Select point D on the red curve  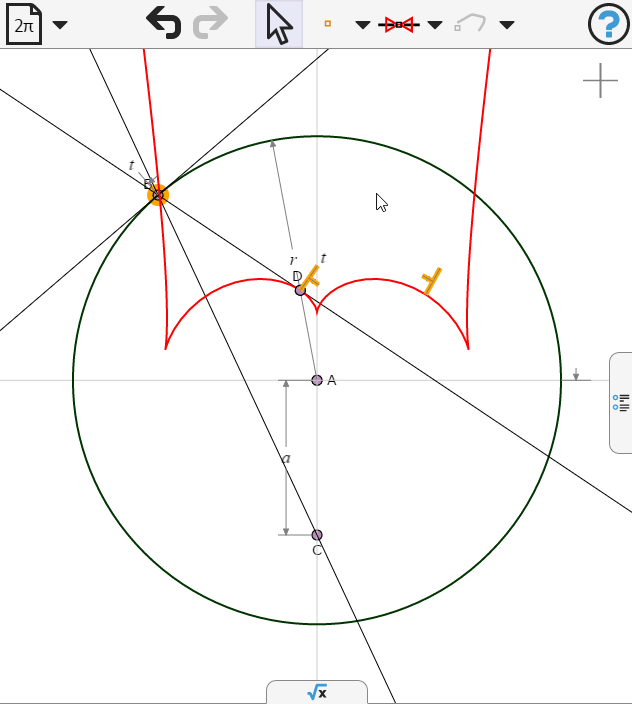pos(300,290)
